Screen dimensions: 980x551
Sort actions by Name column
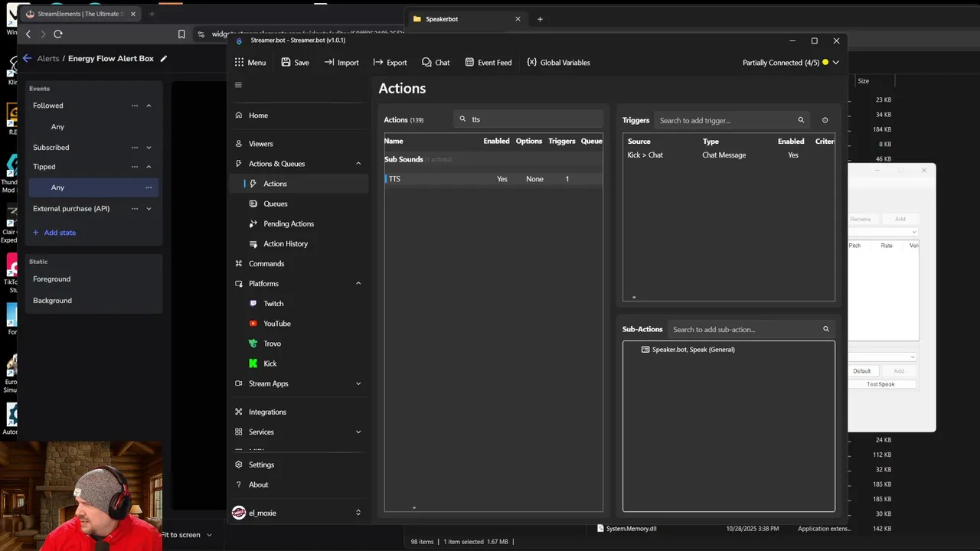(x=394, y=141)
